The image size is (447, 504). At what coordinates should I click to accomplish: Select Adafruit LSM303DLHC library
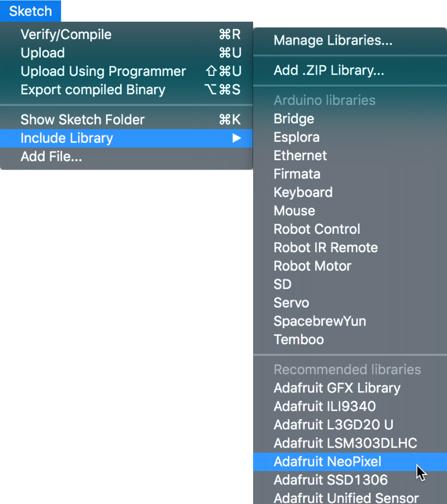tap(350, 443)
